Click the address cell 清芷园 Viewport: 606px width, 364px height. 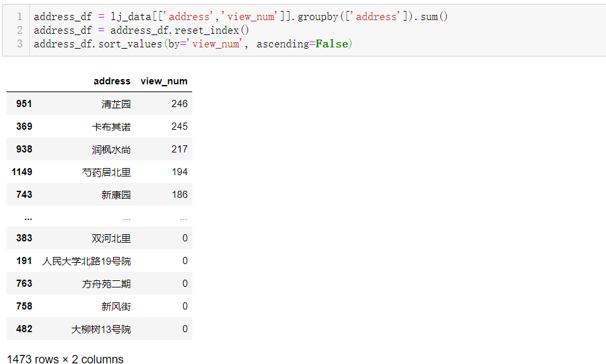click(x=116, y=104)
